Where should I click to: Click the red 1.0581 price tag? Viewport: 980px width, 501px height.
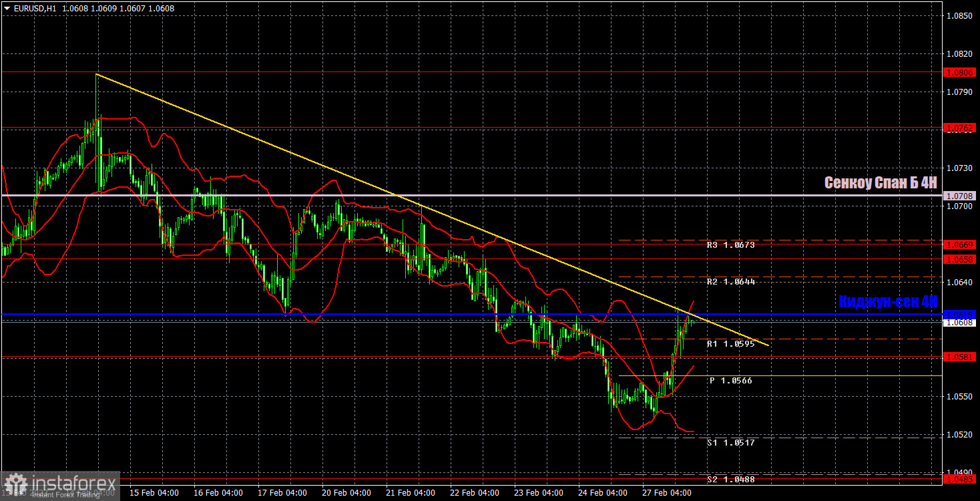click(960, 357)
